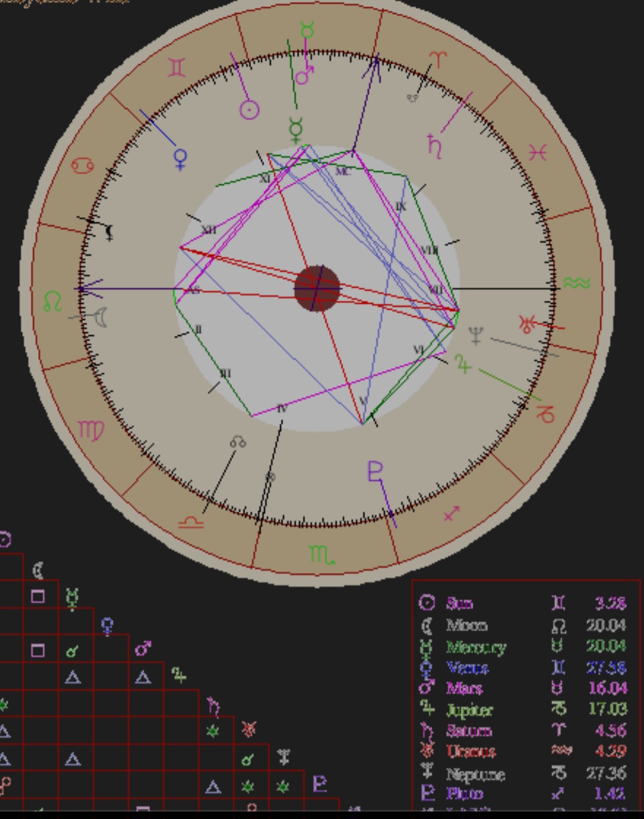Viewport: 644px width, 819px height.
Task: Click the dark red center of the chart
Action: [x=317, y=289]
